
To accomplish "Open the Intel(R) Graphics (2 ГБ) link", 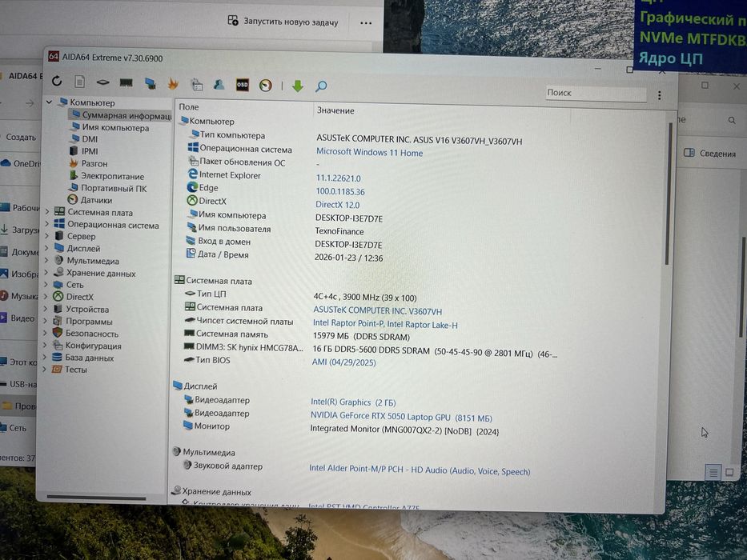I will [353, 402].
